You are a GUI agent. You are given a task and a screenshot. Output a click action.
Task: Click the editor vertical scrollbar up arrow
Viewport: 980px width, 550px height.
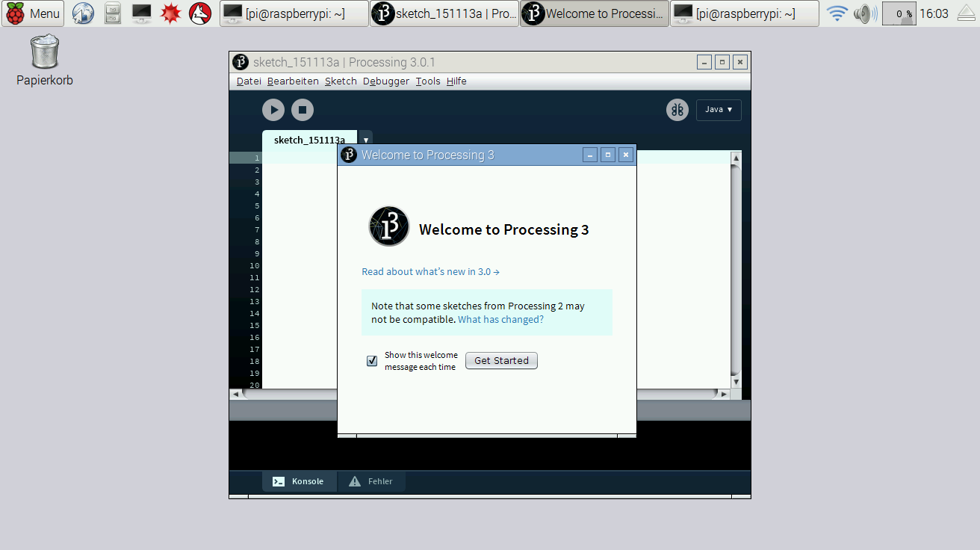[x=736, y=158]
